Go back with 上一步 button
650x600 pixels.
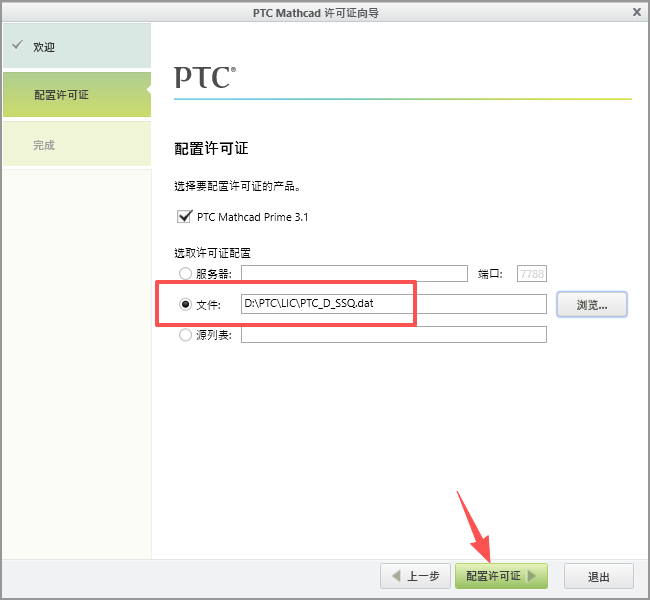415,576
